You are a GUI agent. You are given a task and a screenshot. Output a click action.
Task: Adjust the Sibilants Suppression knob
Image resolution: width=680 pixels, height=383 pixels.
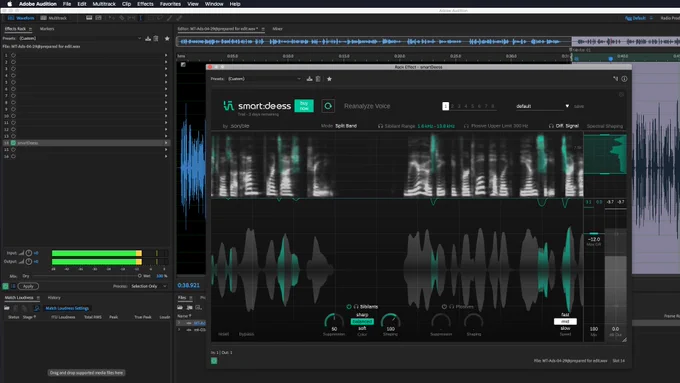click(334, 321)
